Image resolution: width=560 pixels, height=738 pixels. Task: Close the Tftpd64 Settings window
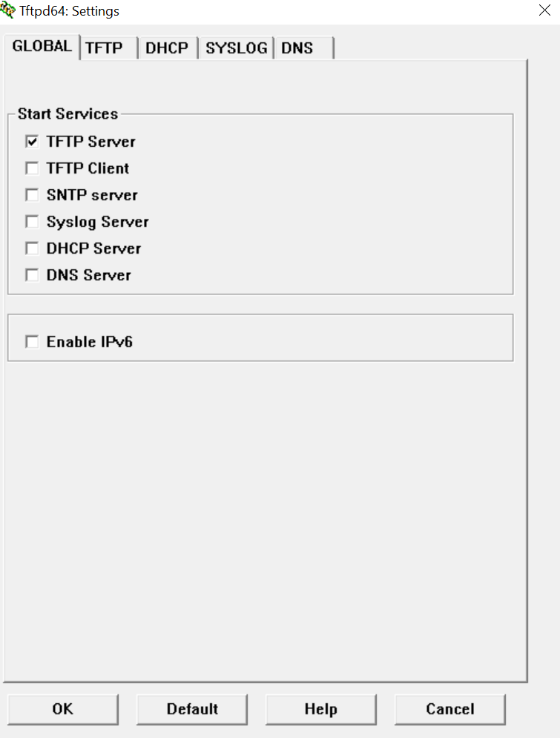click(544, 10)
